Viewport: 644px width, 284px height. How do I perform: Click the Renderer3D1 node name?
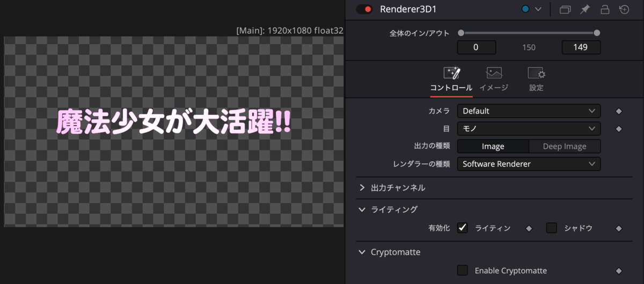click(408, 9)
